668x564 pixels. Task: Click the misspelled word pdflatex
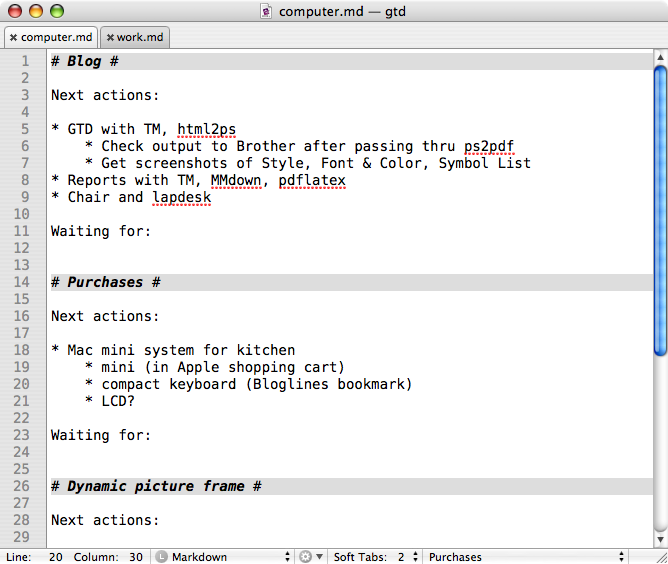(312, 181)
